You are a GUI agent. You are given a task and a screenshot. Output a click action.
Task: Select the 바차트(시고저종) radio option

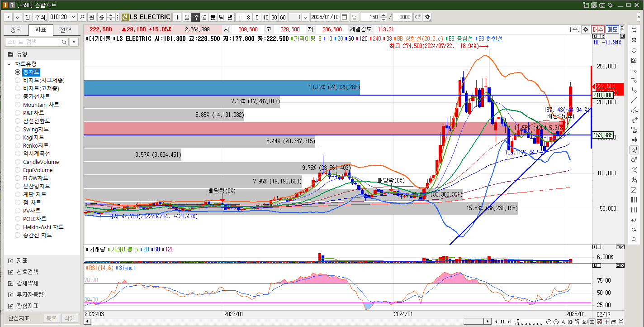(18, 80)
